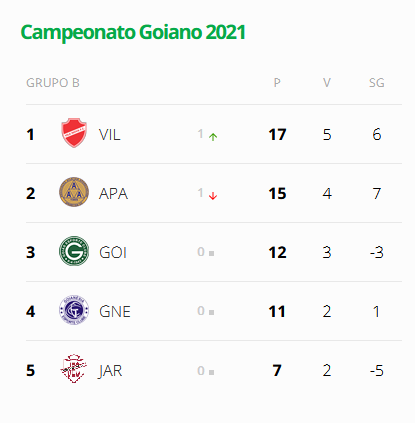
Task: Click the green up arrow beside VIL
Action: [x=213, y=137]
